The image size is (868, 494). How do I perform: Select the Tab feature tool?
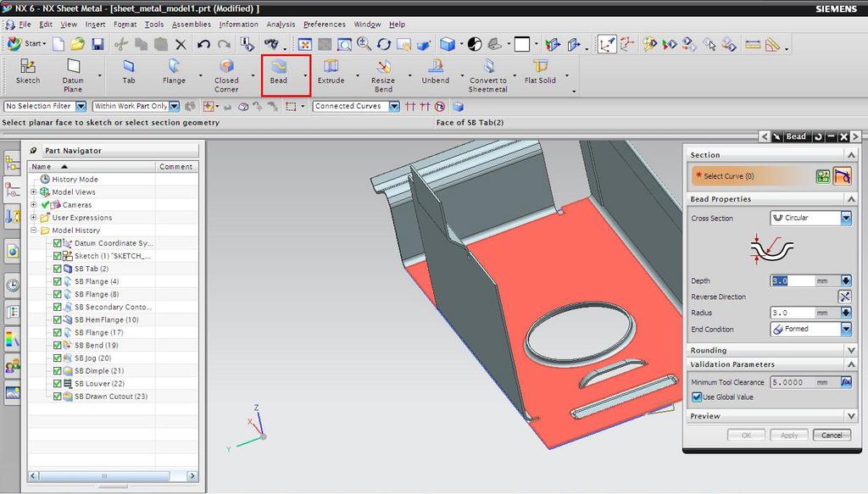[x=129, y=73]
